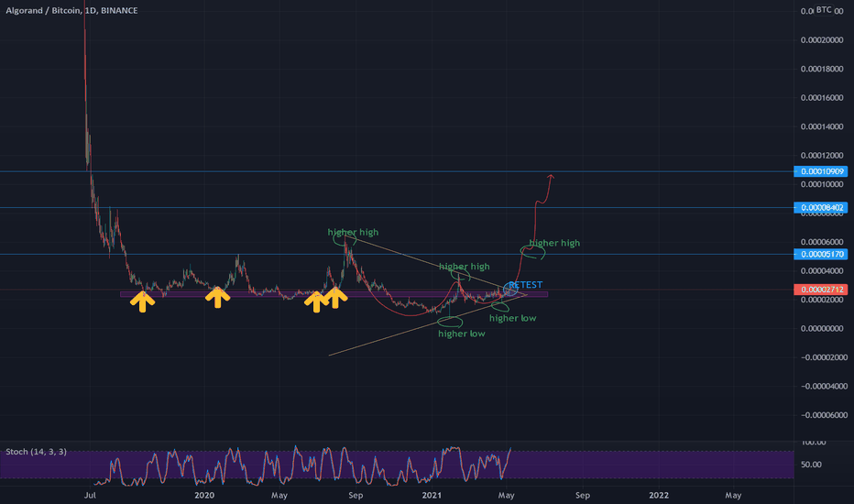This screenshot has height=504, width=854.
Task: Click the 0.00016000 price axis value
Action: (x=822, y=97)
